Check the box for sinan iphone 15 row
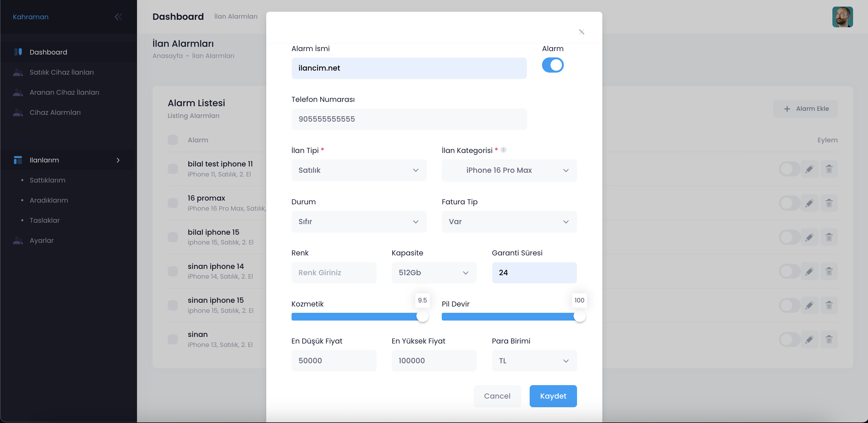The image size is (868, 423). tap(173, 305)
